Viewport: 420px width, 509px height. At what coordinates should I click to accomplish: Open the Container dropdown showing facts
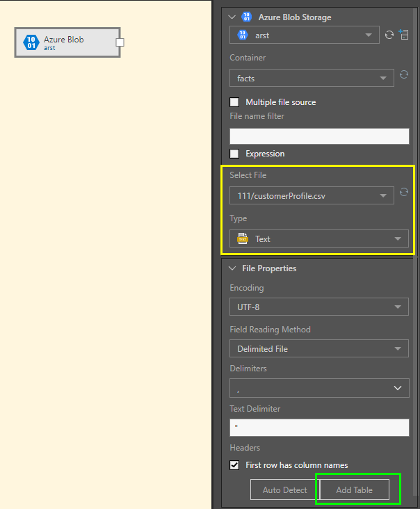tap(312, 79)
